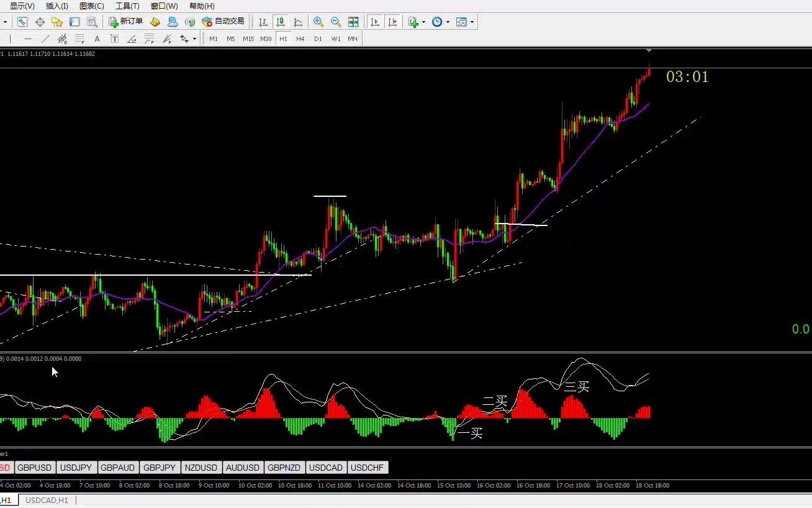The width and height of the screenshot is (812, 508).
Task: Open the signals broadcast icon
Action: point(190,22)
